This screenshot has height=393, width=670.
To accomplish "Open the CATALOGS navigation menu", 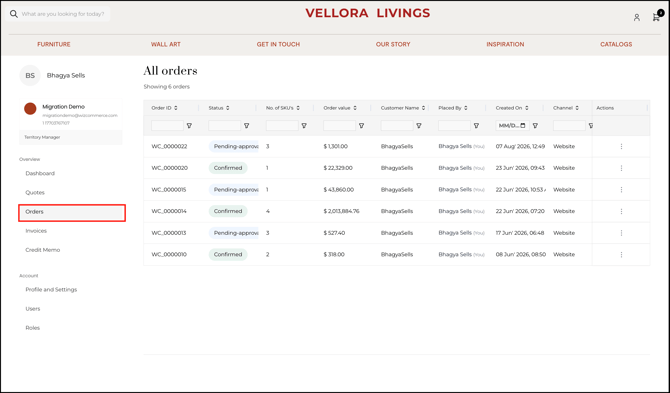I will click(616, 44).
